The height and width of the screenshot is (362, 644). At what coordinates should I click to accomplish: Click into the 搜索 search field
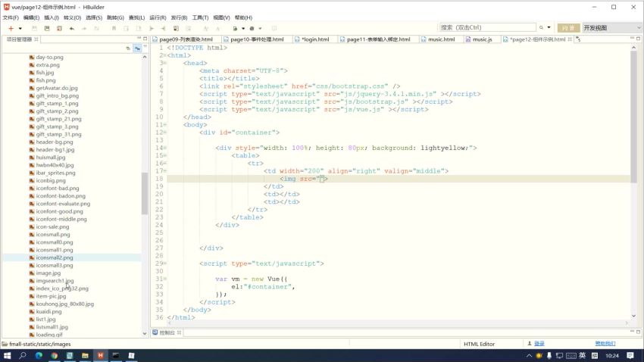pyautogui.click(x=487, y=27)
